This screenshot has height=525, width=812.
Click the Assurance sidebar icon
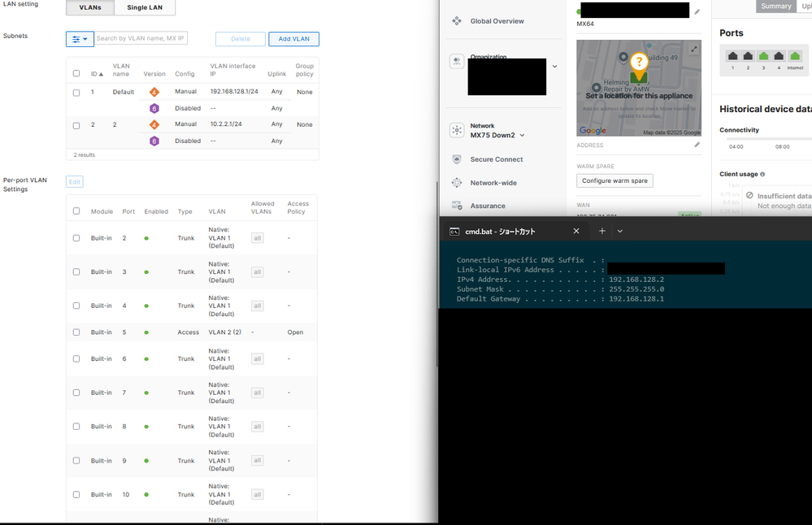pos(457,206)
